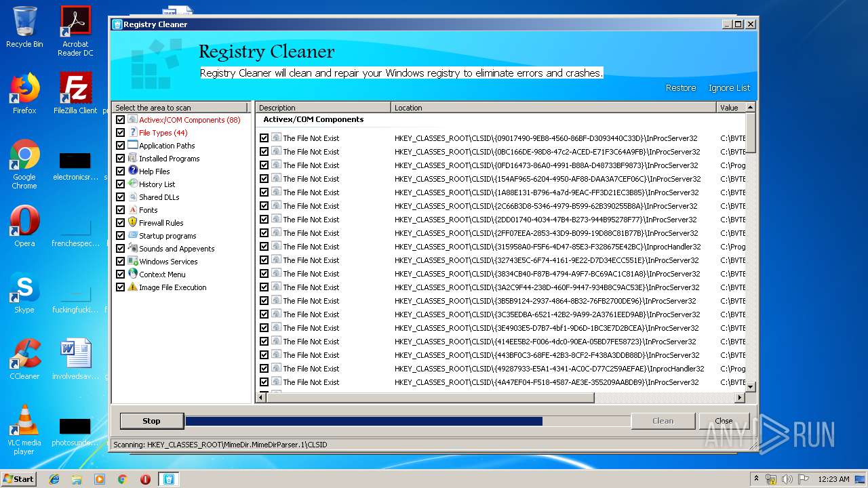Click the Fonts category icon
This screenshot has width=868, height=488.
(133, 209)
